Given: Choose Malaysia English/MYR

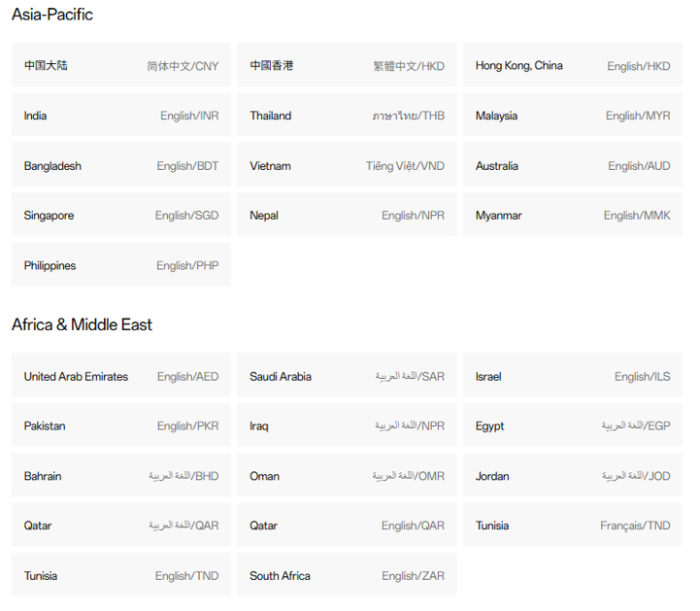Looking at the screenshot, I should tap(572, 115).
